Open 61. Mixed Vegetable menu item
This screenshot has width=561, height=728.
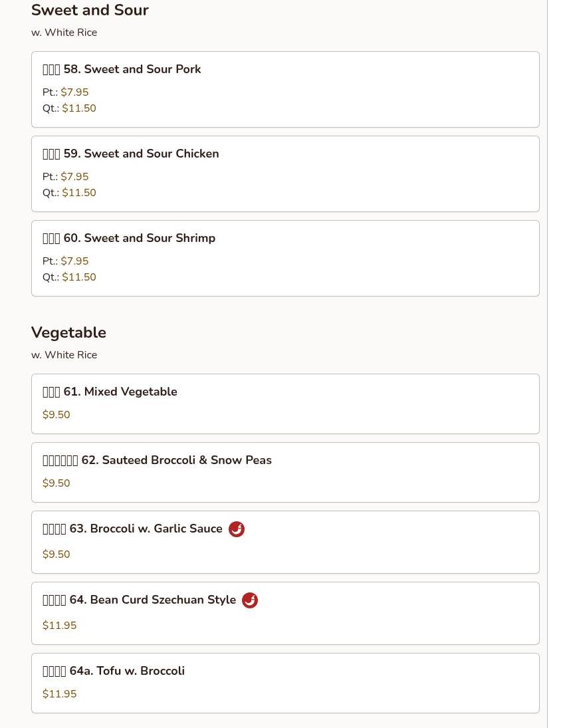pyautogui.click(x=285, y=404)
